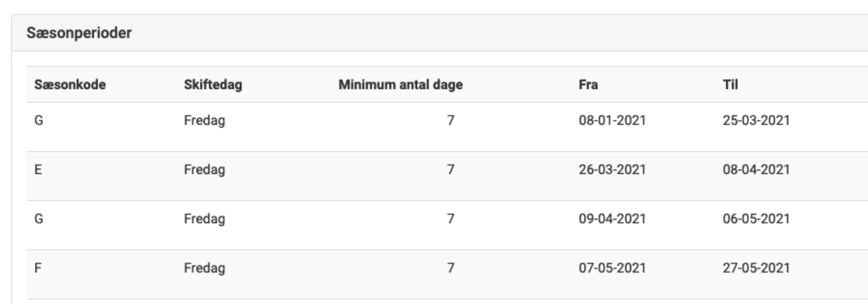This screenshot has height=304, width=868.
Task: Sort by the Sæsonkode column header
Action: (70, 85)
